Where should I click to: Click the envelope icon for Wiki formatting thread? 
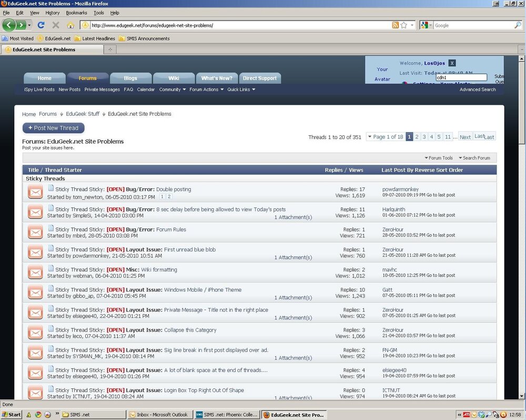35,273
